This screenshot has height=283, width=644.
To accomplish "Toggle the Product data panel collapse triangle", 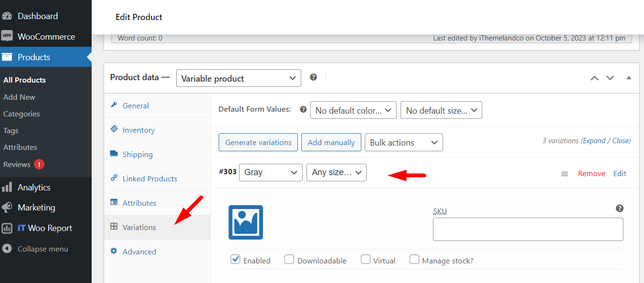I will click(629, 78).
